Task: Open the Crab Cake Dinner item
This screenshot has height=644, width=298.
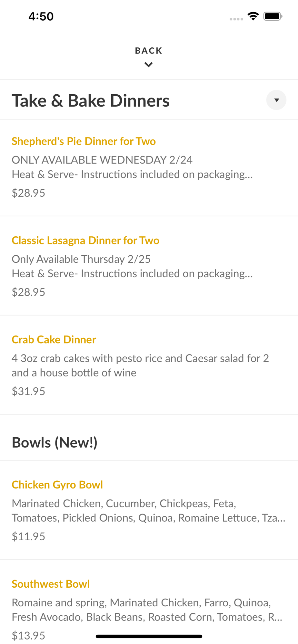Action: 54,340
